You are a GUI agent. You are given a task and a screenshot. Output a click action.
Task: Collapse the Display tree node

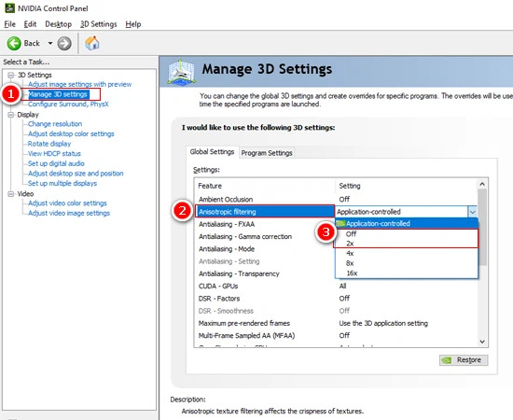pos(11,115)
